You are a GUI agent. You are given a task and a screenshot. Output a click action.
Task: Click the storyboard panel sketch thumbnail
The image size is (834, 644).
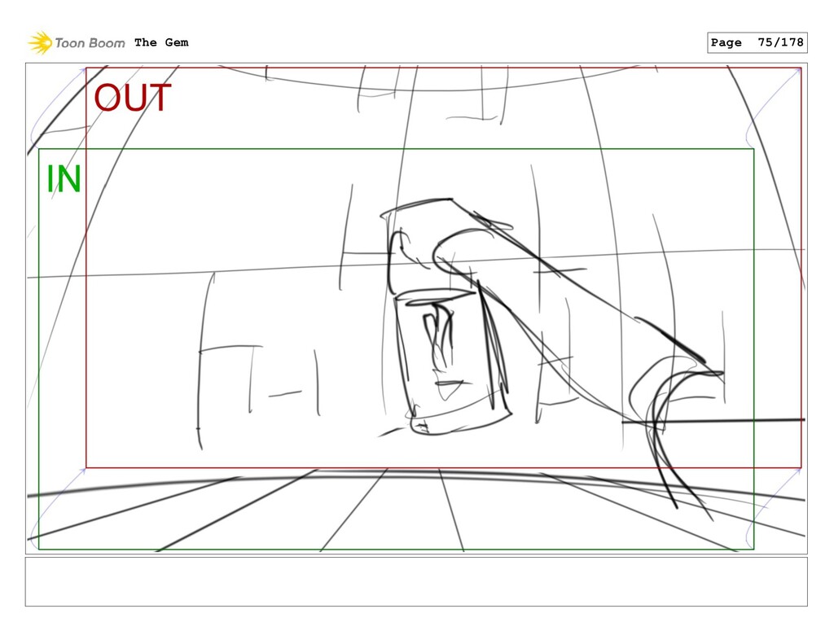point(416,309)
